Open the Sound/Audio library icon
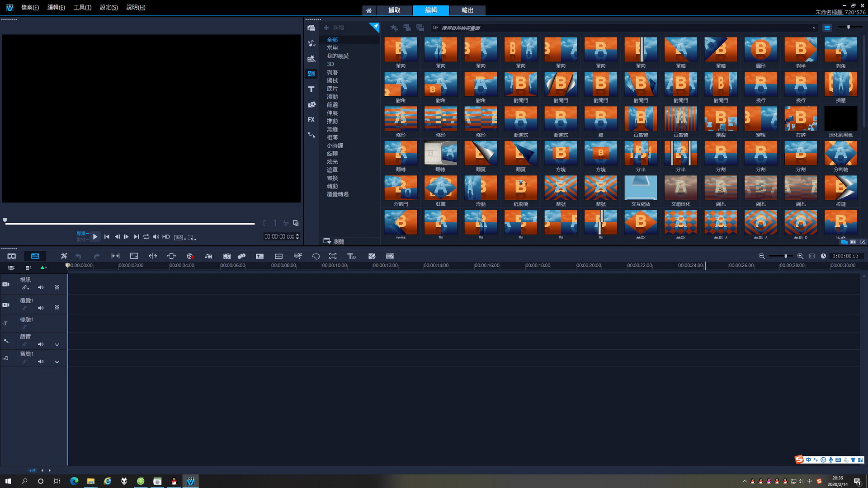 (x=311, y=43)
